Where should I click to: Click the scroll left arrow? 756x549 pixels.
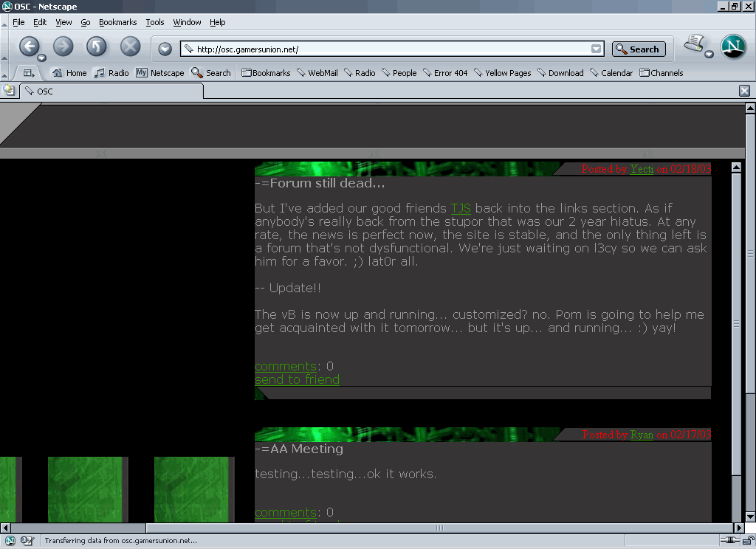click(5, 528)
